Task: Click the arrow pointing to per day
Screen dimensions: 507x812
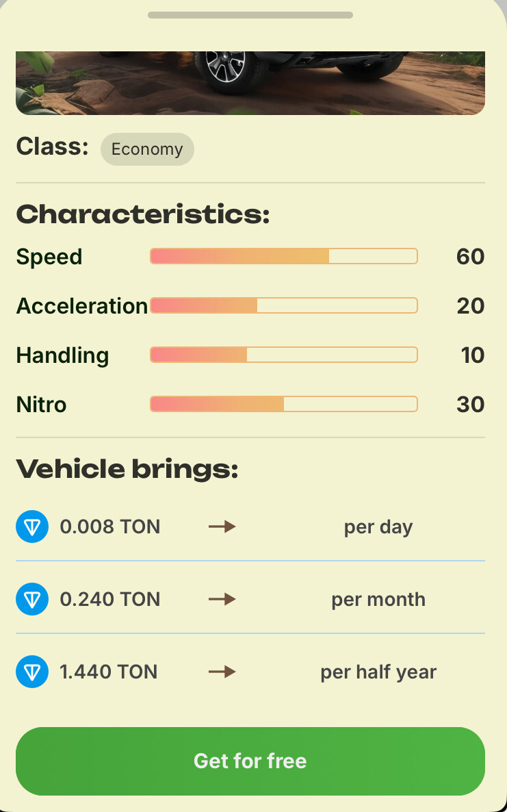Action: (x=222, y=526)
